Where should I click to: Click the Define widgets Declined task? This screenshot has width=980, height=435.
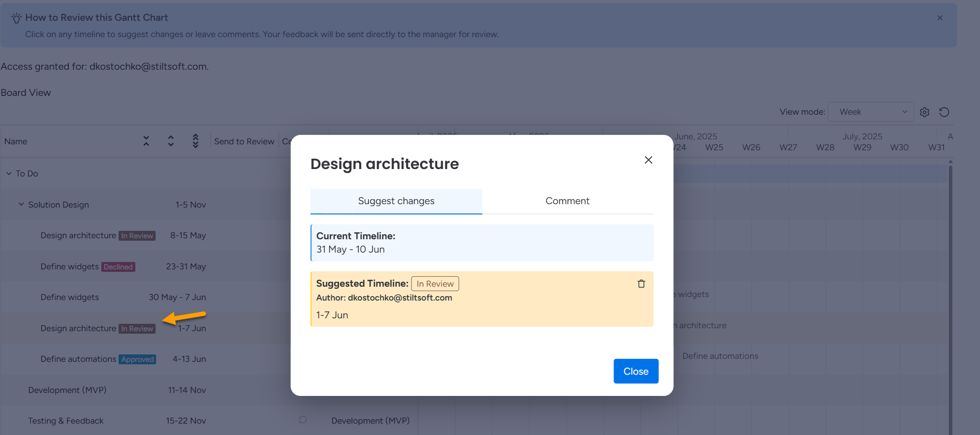(x=70, y=266)
